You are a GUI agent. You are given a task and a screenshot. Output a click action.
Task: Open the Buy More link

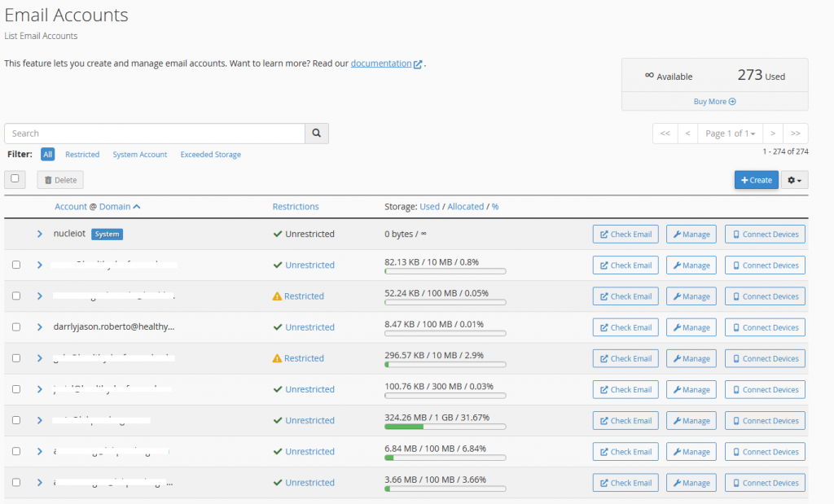click(x=714, y=102)
